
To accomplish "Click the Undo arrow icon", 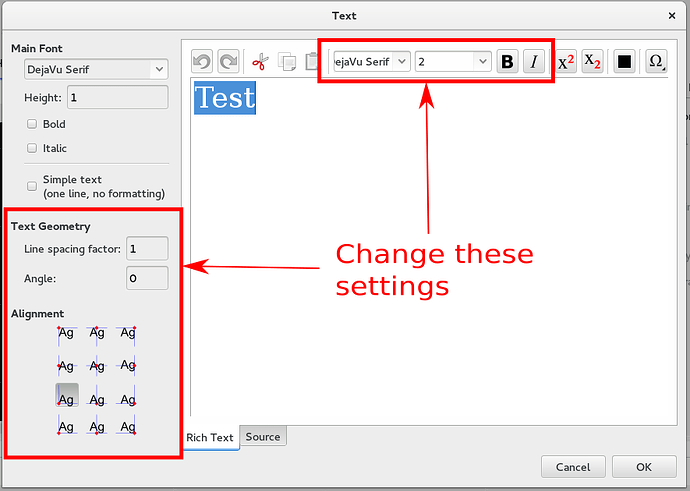I will 203,61.
